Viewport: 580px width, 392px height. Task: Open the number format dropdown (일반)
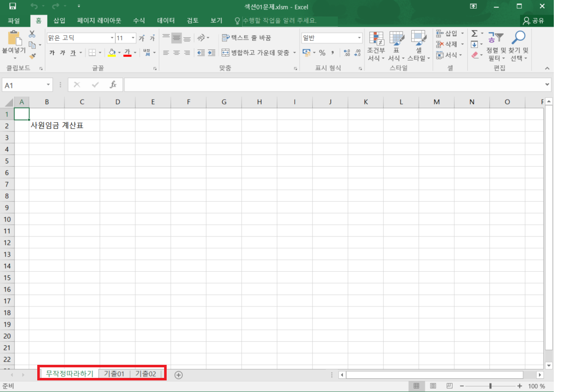point(359,38)
